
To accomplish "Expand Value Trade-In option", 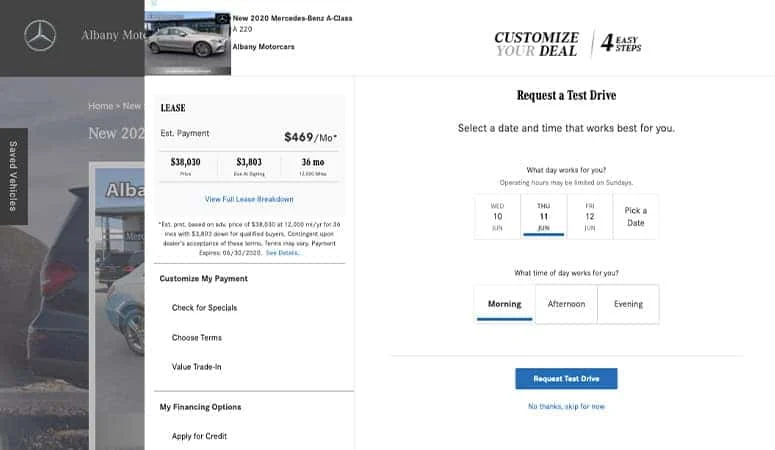I will click(x=196, y=366).
